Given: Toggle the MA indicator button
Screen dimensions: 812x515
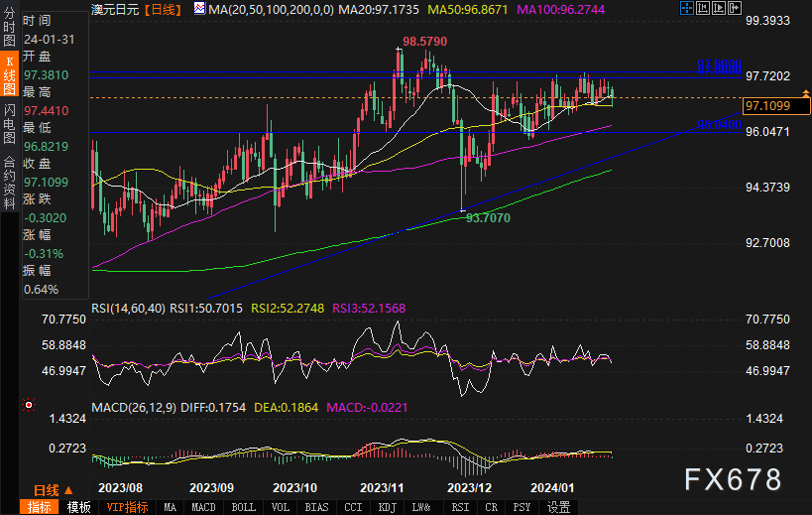Looking at the screenshot, I should [x=171, y=507].
